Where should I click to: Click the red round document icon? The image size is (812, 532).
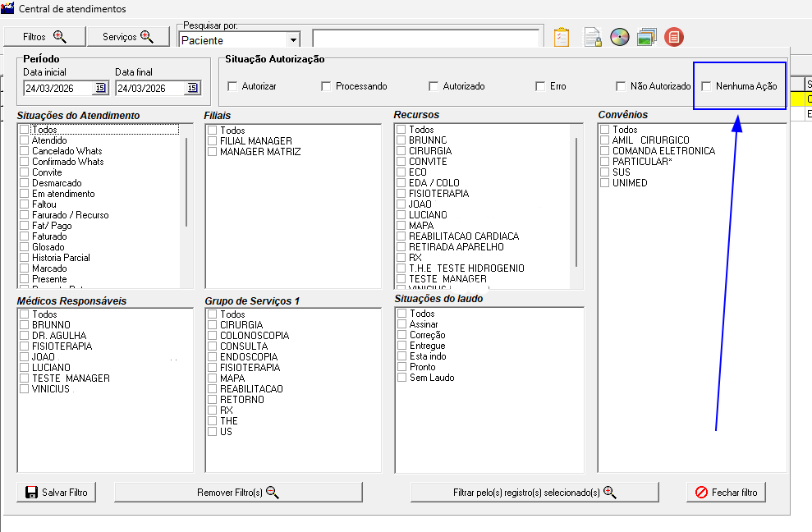tap(674, 37)
